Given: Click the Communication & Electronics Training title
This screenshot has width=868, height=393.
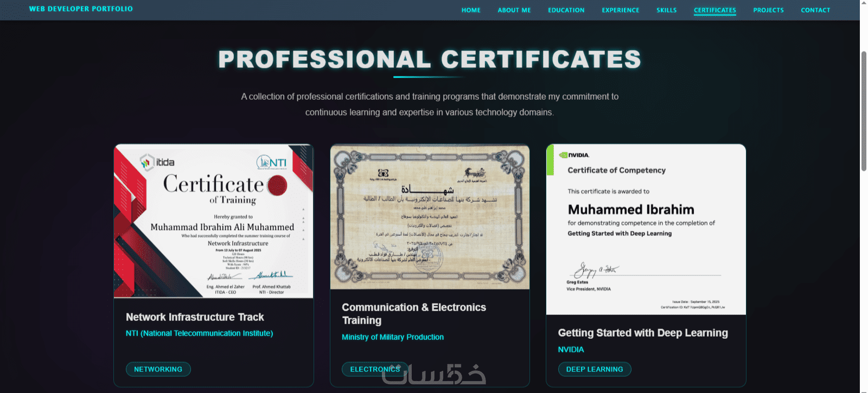Looking at the screenshot, I should coord(414,314).
